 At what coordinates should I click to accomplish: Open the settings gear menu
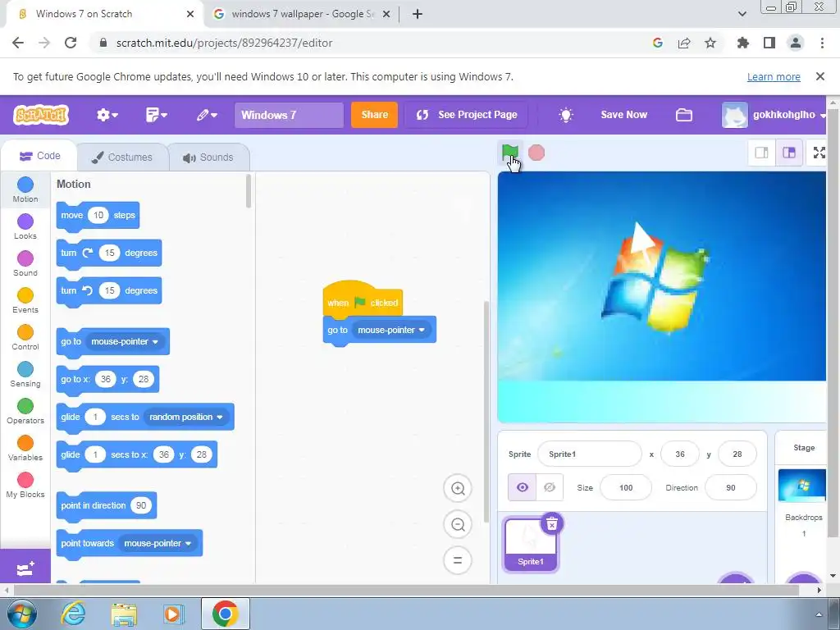[x=107, y=115]
